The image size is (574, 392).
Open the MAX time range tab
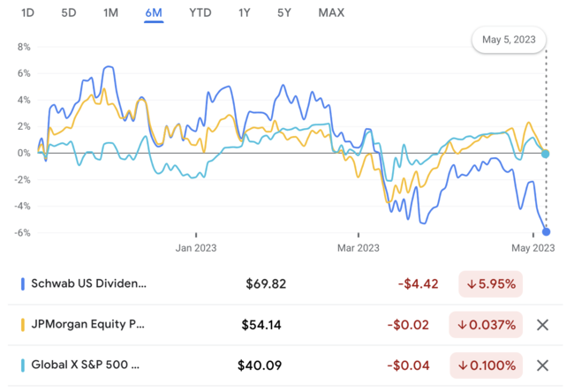331,13
